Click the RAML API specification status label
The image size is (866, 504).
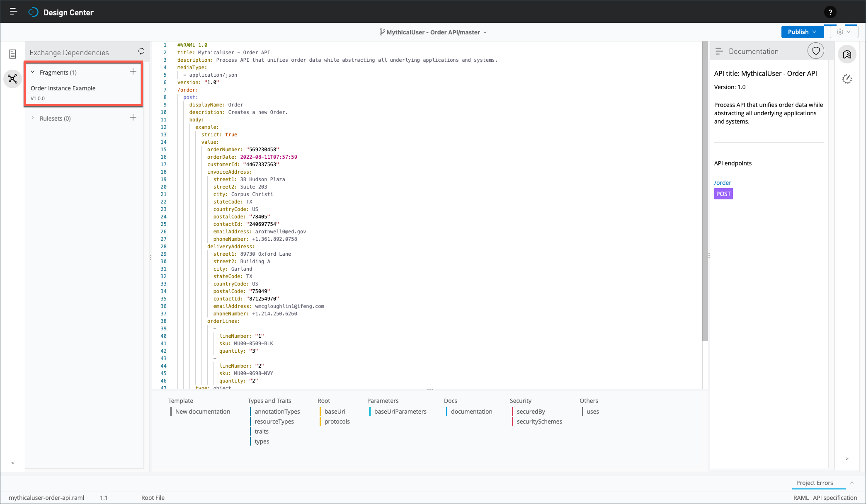coord(825,498)
